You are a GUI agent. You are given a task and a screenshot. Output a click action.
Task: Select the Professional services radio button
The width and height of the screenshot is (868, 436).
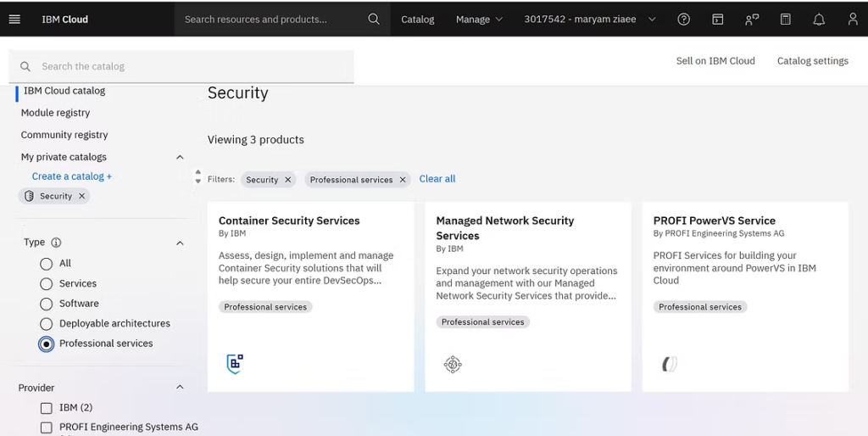tap(47, 344)
